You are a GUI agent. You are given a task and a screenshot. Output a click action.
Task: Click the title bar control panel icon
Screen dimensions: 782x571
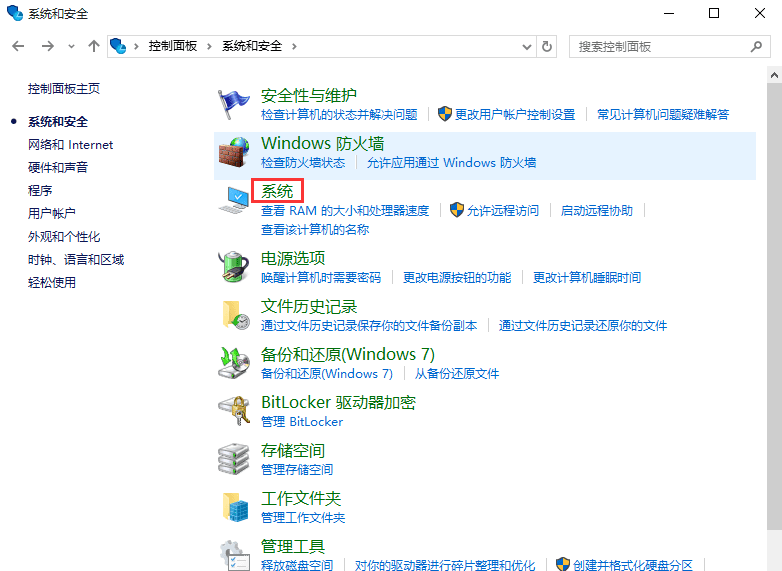(x=15, y=13)
